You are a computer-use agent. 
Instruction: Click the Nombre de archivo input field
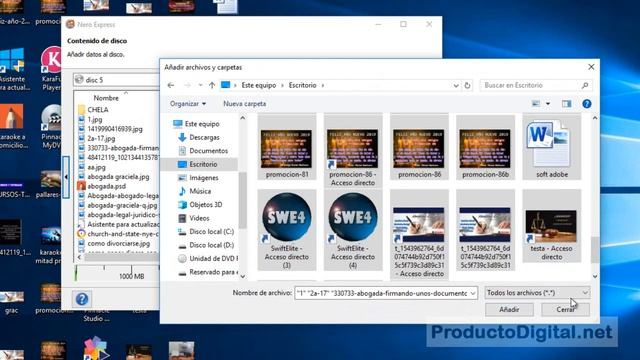(x=382, y=293)
